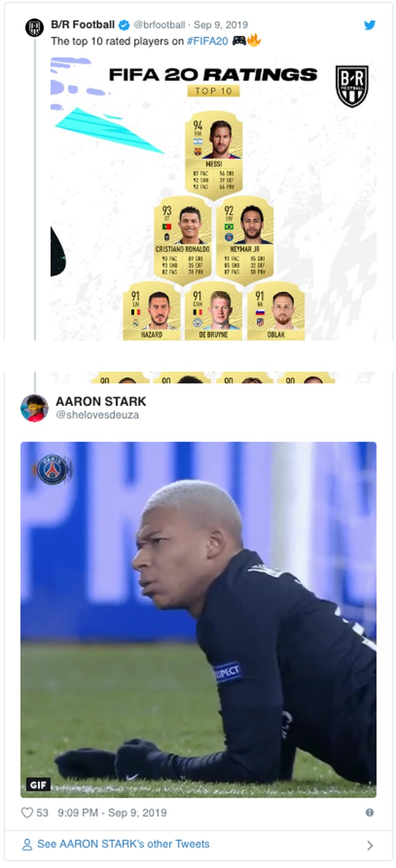The height and width of the screenshot is (868, 396).
Task: Open See AARON STARK's other Tweets
Action: [x=123, y=844]
